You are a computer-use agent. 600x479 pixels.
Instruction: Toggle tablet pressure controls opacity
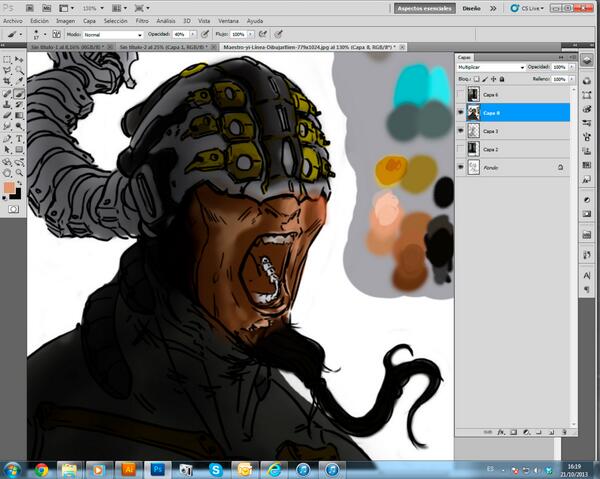point(205,34)
